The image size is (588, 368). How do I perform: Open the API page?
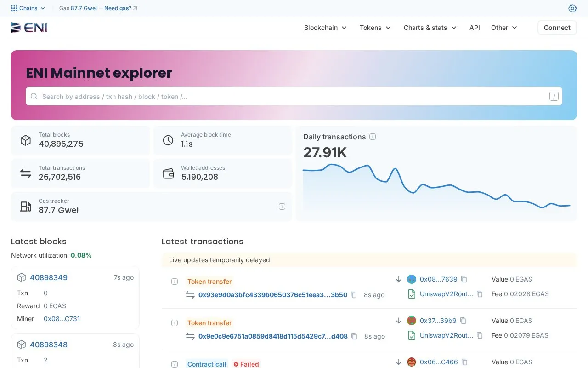click(x=475, y=28)
